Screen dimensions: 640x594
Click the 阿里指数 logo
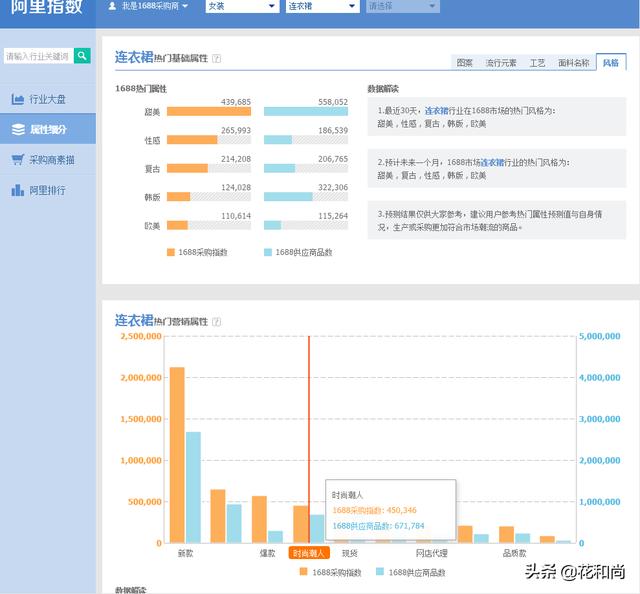pos(47,6)
